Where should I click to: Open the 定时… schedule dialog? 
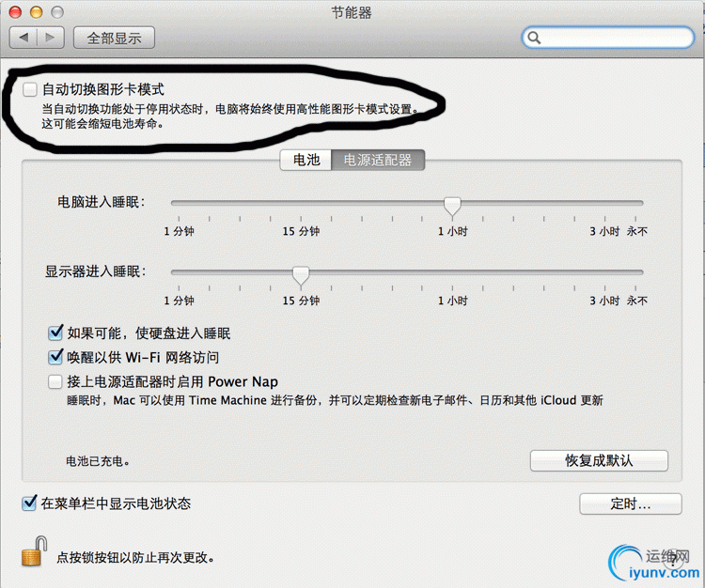pos(631,503)
